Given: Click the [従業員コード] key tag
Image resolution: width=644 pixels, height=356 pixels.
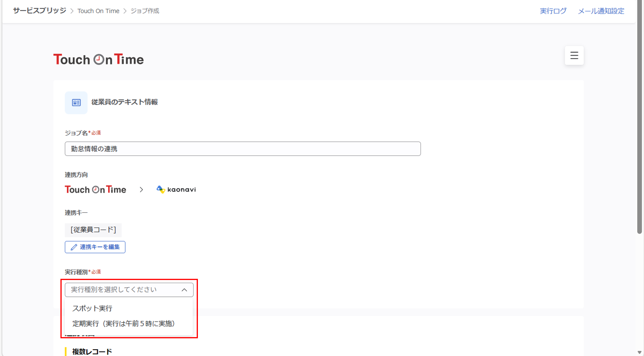Looking at the screenshot, I should pos(93,230).
